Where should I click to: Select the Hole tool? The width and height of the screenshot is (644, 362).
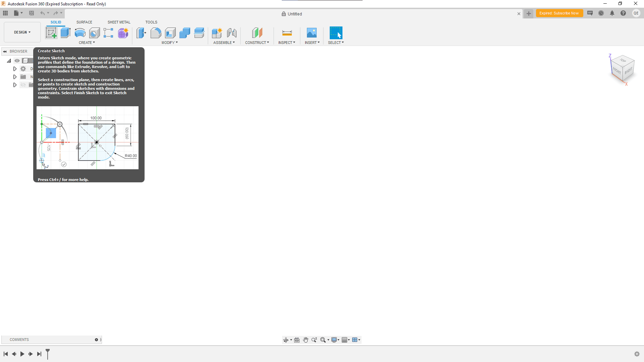point(94,33)
